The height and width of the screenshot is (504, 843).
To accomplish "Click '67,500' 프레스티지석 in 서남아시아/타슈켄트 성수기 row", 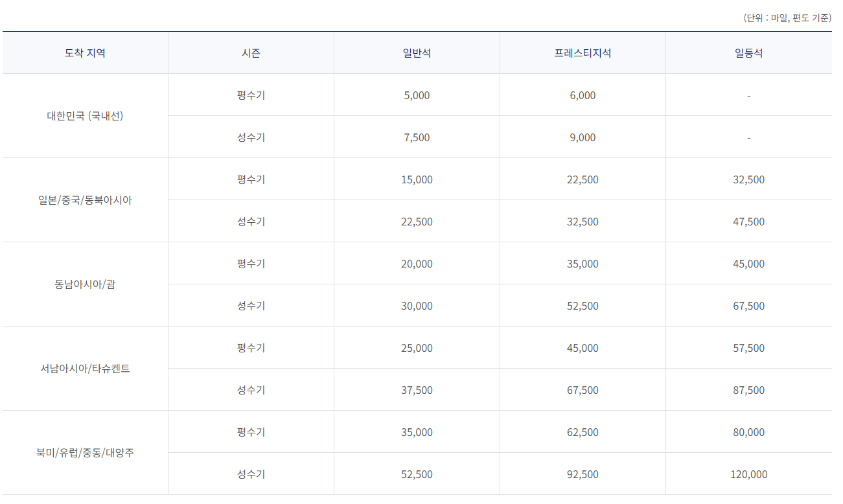I will (583, 390).
